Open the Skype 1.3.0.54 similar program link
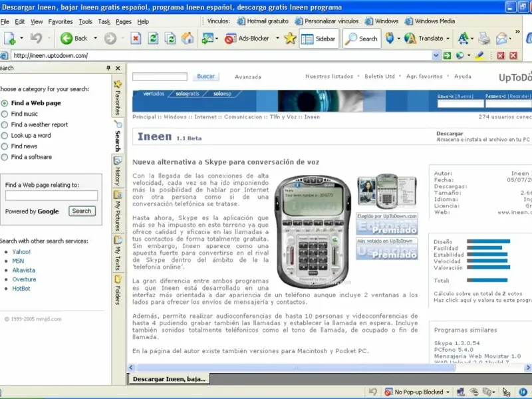532x399 pixels. [457, 343]
